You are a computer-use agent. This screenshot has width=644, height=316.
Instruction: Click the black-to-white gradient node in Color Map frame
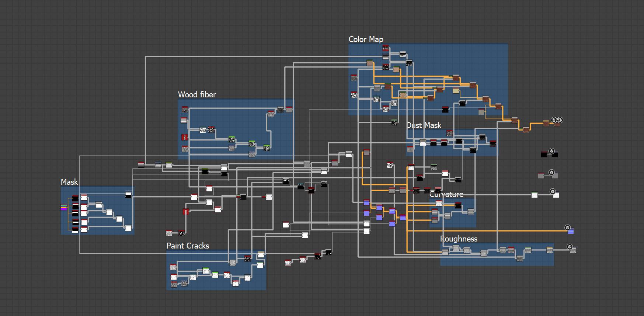tap(386, 57)
